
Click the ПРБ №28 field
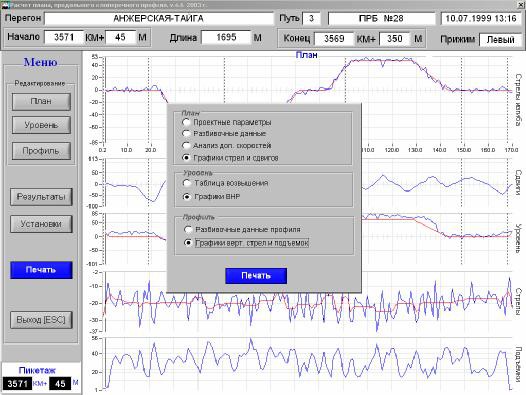[381, 18]
